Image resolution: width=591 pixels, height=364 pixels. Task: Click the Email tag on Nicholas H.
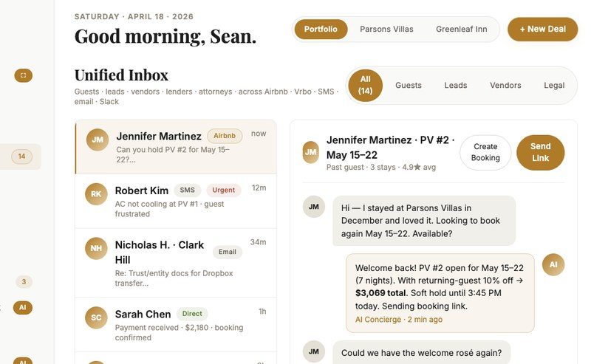228,252
